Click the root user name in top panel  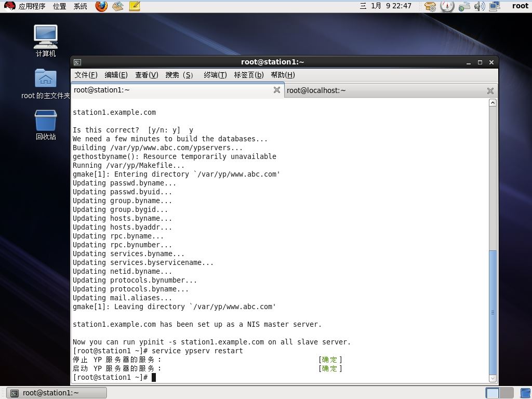(520, 6)
